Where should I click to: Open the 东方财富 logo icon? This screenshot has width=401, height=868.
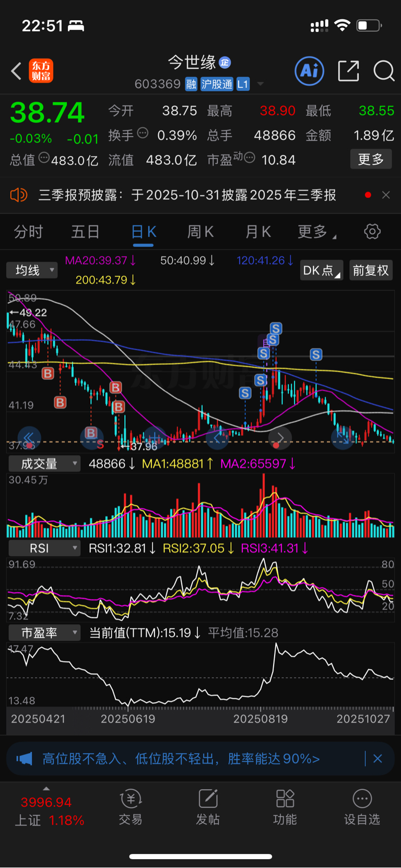tap(41, 71)
